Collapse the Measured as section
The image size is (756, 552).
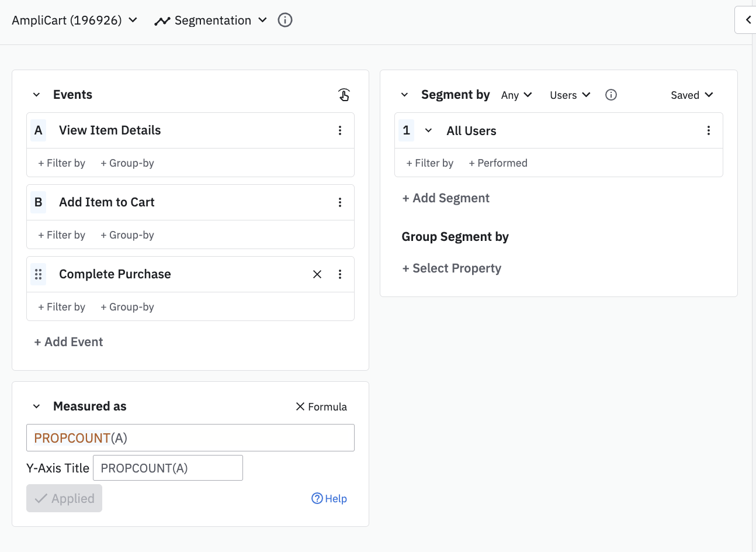pyautogui.click(x=36, y=406)
